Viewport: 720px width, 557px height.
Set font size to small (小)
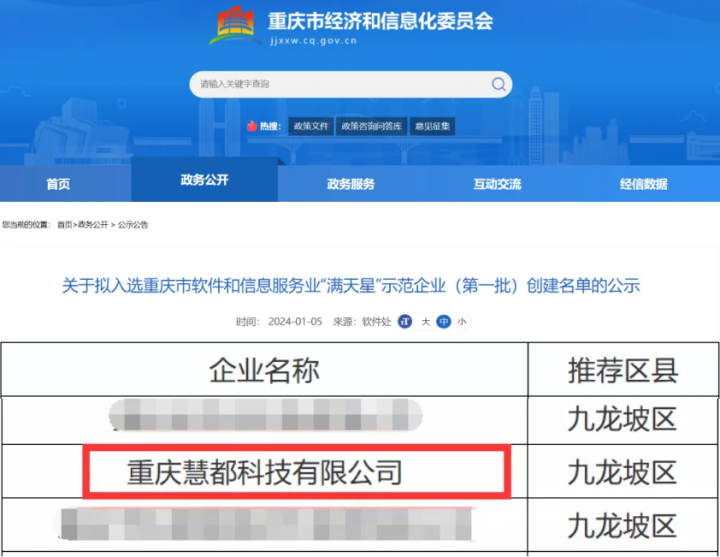pyautogui.click(x=461, y=322)
